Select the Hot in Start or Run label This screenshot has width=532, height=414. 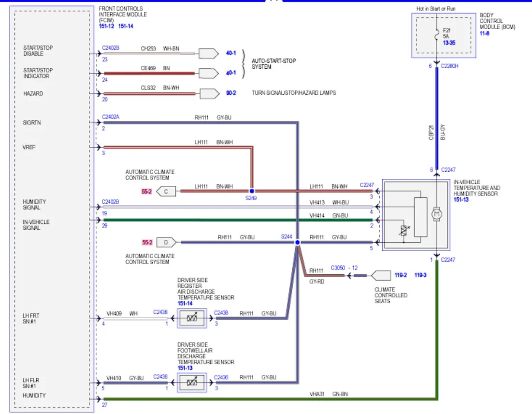436,9
